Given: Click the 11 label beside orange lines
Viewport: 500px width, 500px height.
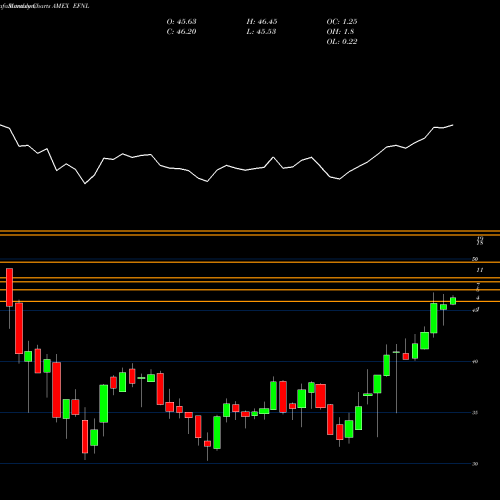Looking at the screenshot, I should [x=479, y=270].
